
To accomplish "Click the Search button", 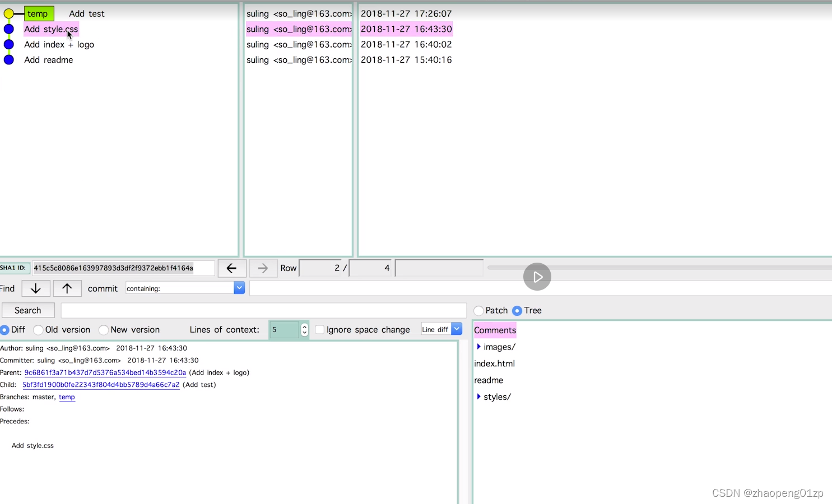I will [28, 310].
